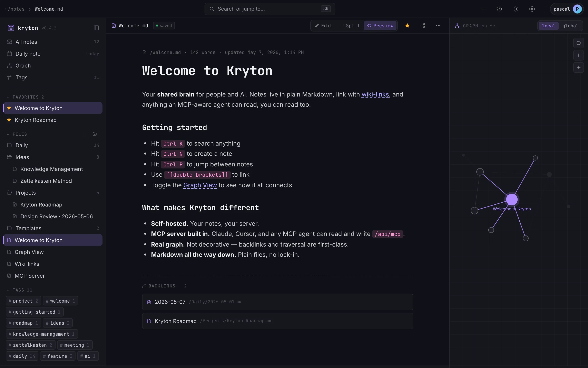Switch graph to local mode
Image resolution: width=588 pixels, height=368 pixels.
[548, 26]
